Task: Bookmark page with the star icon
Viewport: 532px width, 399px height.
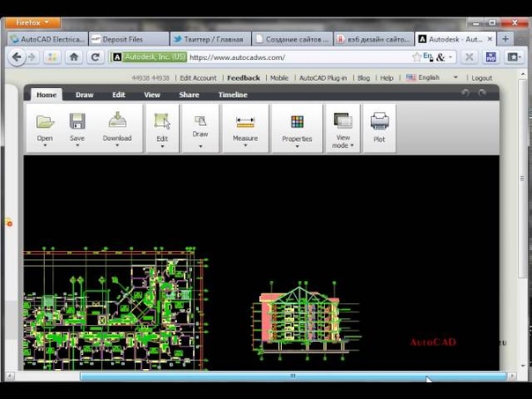Action: pyautogui.click(x=417, y=57)
